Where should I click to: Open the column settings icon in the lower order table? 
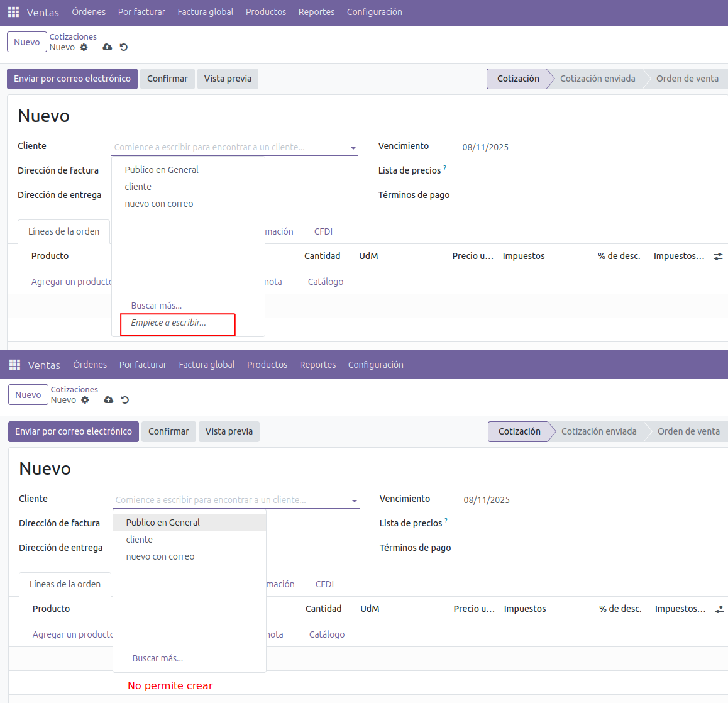pos(719,609)
